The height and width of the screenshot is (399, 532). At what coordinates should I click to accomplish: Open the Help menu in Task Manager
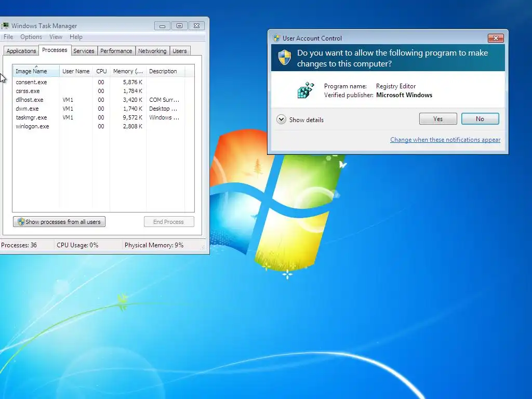[76, 37]
